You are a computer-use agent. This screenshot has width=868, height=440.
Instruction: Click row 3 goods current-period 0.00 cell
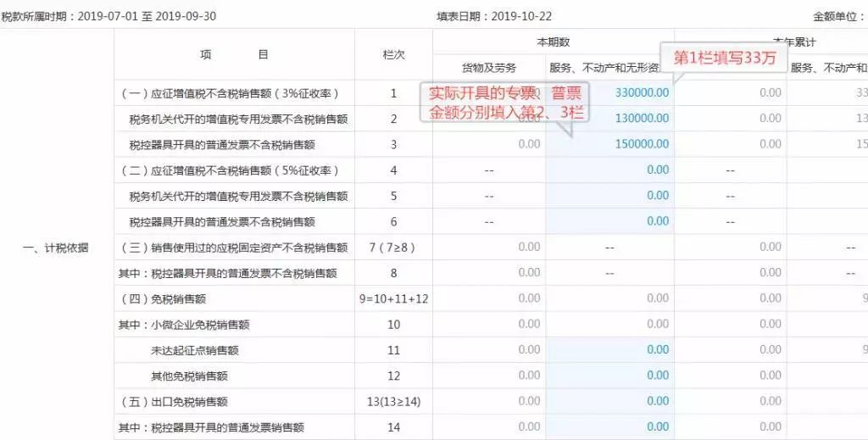coord(489,144)
